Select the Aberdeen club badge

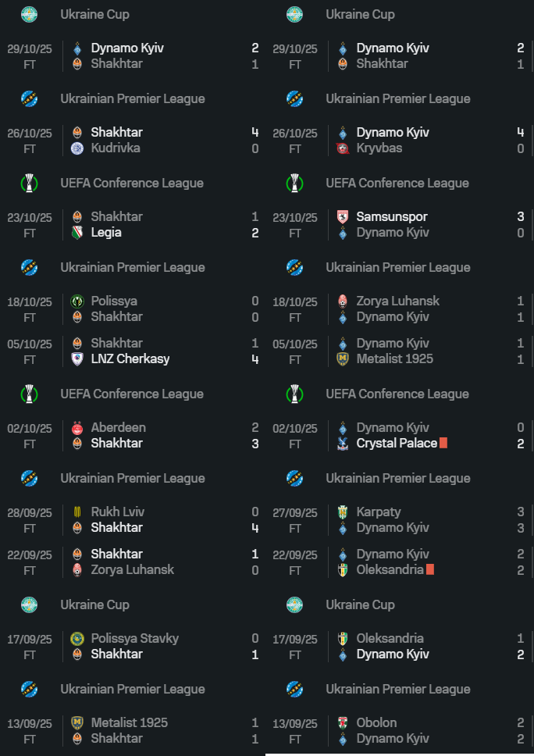click(77, 428)
